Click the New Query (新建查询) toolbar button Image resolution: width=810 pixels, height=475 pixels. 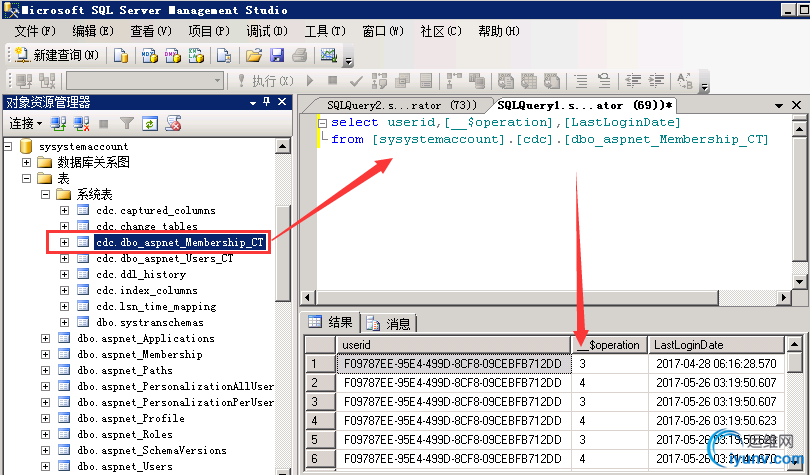pyautogui.click(x=56, y=55)
